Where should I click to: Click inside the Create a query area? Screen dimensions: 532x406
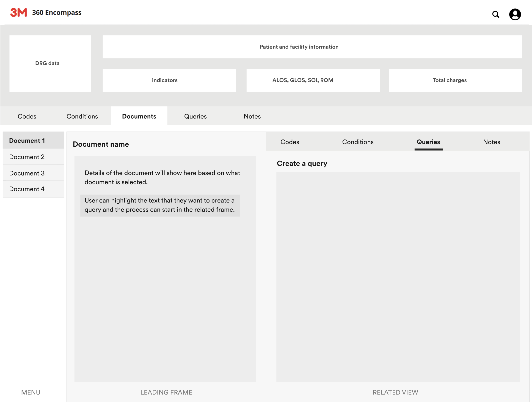pos(398,277)
